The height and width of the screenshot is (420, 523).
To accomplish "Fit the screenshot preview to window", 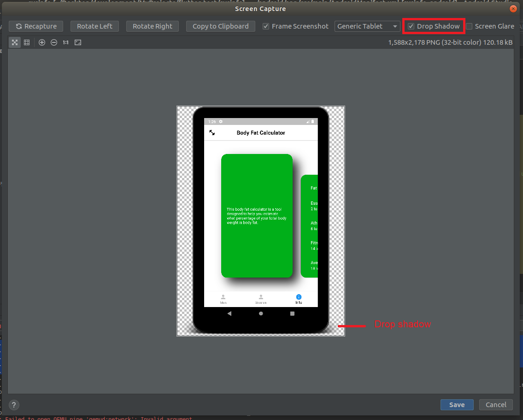I will tap(78, 42).
